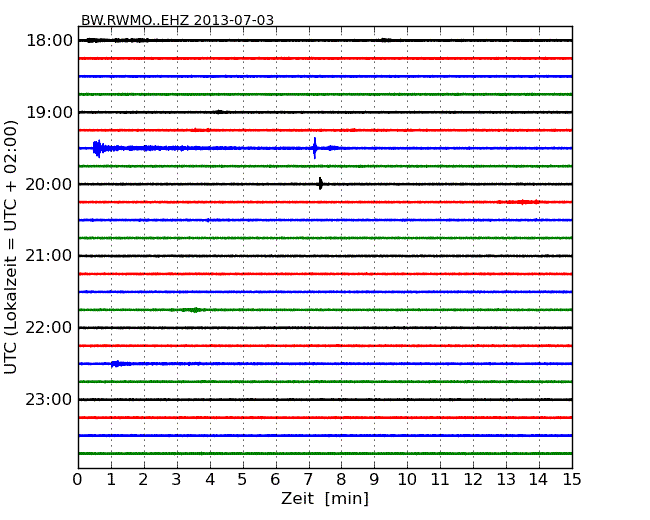Image resolution: width=650 pixels, height=520 pixels.
Task: Select the 23:00 time axis label
Action: [49, 399]
